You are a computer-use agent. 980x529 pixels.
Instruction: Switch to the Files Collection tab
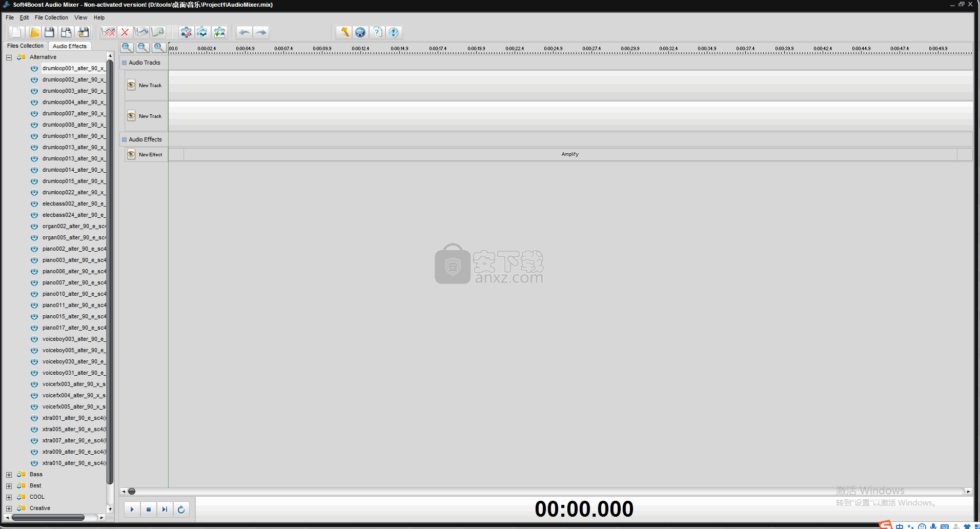(25, 46)
